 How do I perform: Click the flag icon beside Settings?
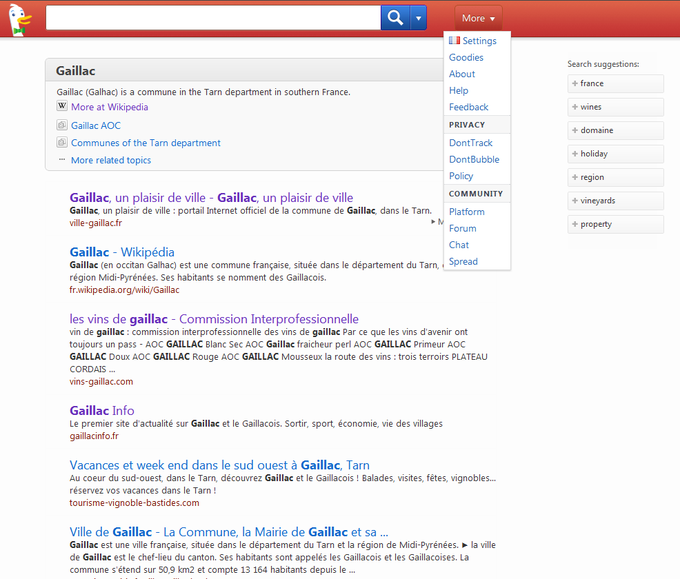[454, 40]
